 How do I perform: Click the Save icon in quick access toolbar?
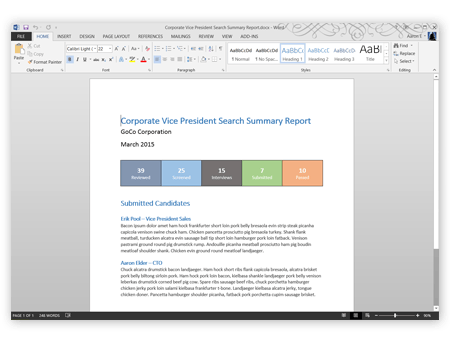click(26, 27)
